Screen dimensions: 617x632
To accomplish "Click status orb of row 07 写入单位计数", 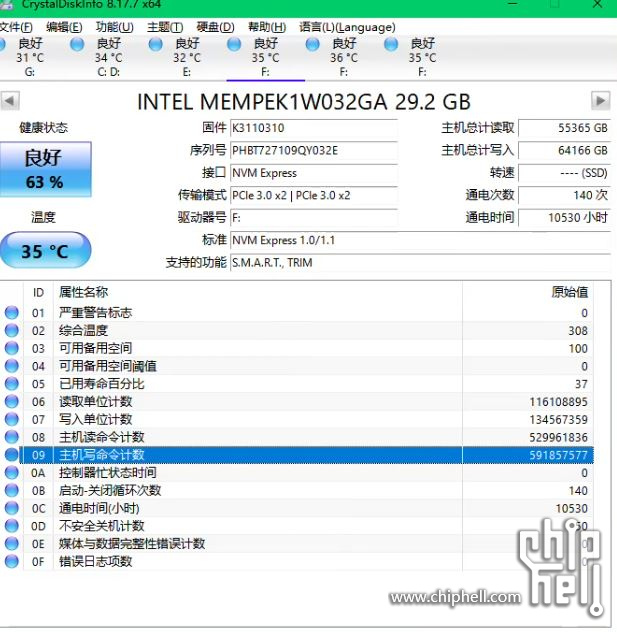I will click(x=11, y=419).
